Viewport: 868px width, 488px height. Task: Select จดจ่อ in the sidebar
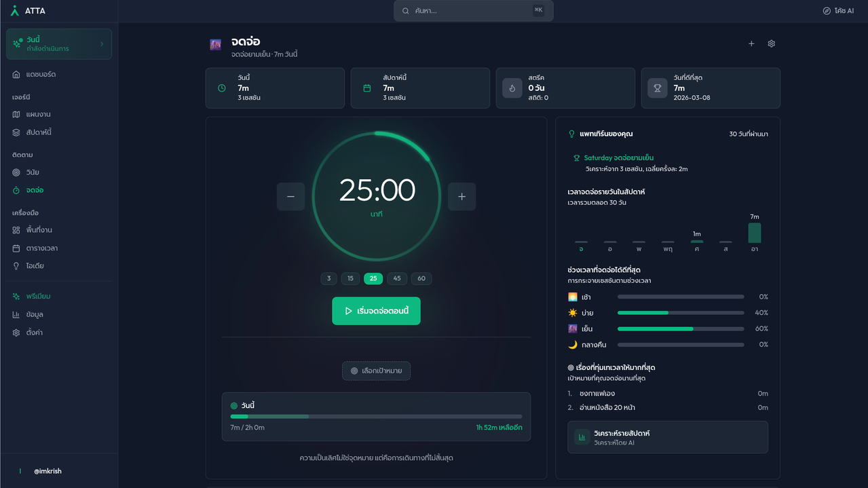59,190
